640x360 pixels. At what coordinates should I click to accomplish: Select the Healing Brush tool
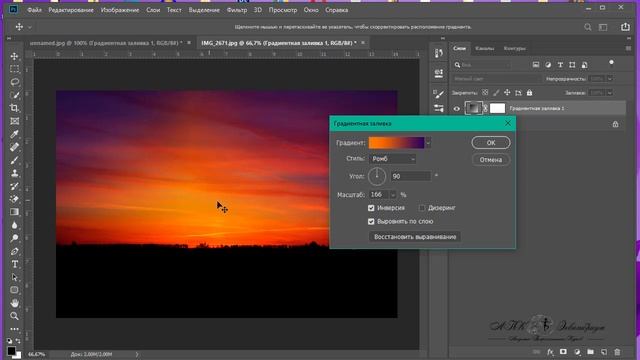tap(14, 147)
